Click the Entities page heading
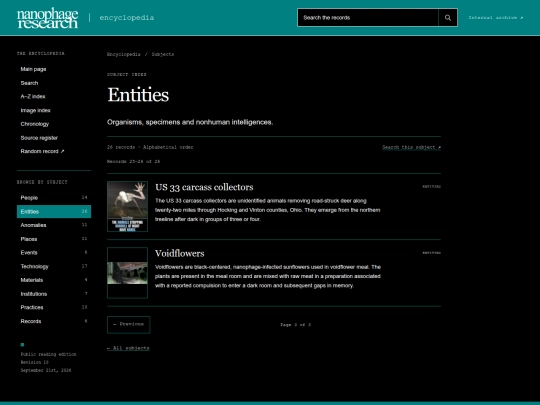Viewport: 540px width, 405px height. tap(138, 95)
